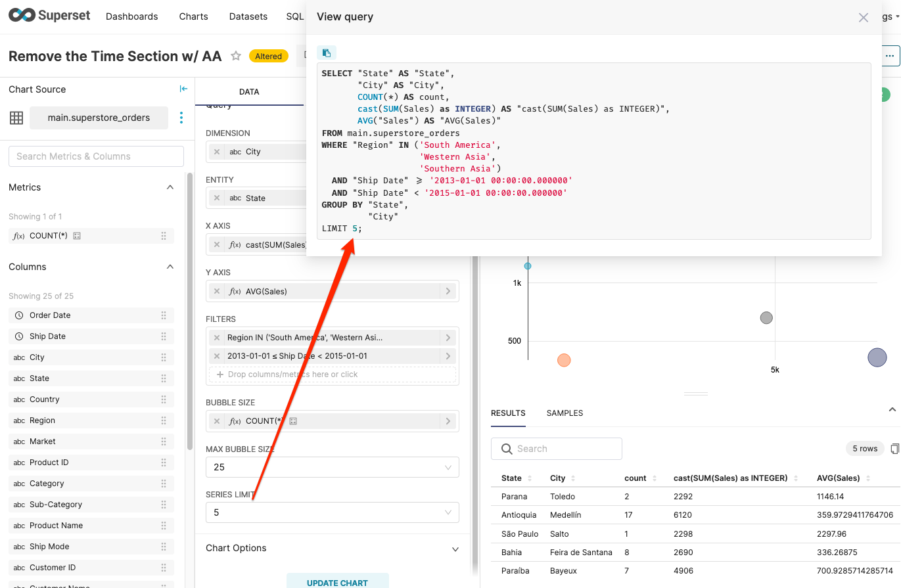Collapse the Metrics section
The width and height of the screenshot is (901, 588).
click(x=170, y=187)
